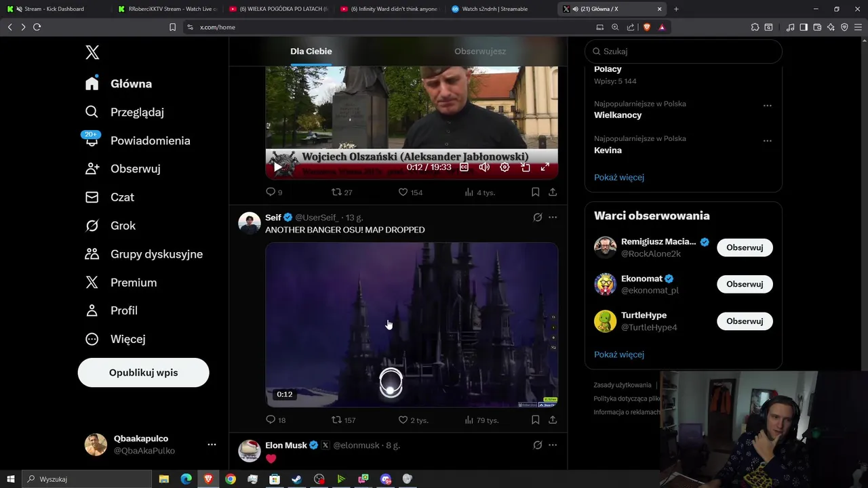Open Profil page
The height and width of the screenshot is (488, 868).
[x=112, y=310]
